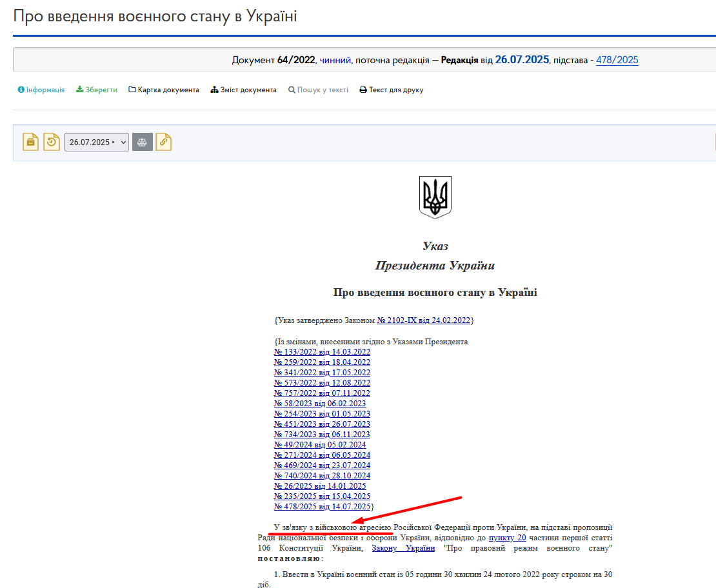Screen dimensions: 716x588
Task: Open the document revision history icon
Action: pyautogui.click(x=52, y=142)
